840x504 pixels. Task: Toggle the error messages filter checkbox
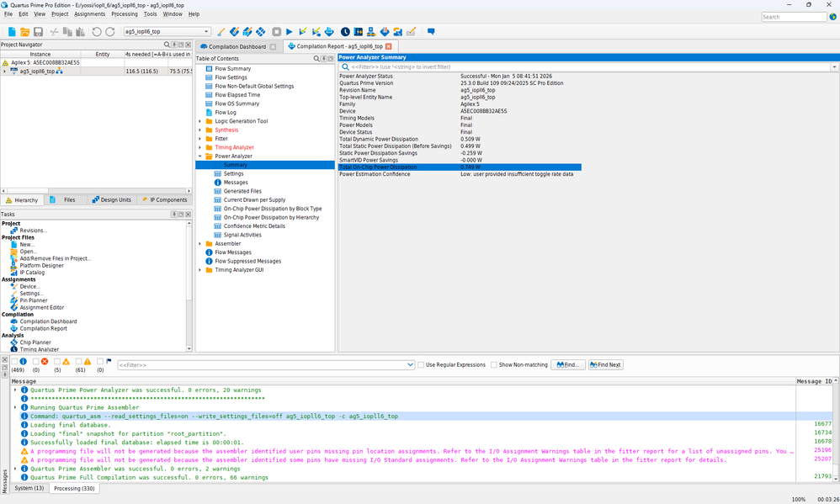tap(36, 362)
